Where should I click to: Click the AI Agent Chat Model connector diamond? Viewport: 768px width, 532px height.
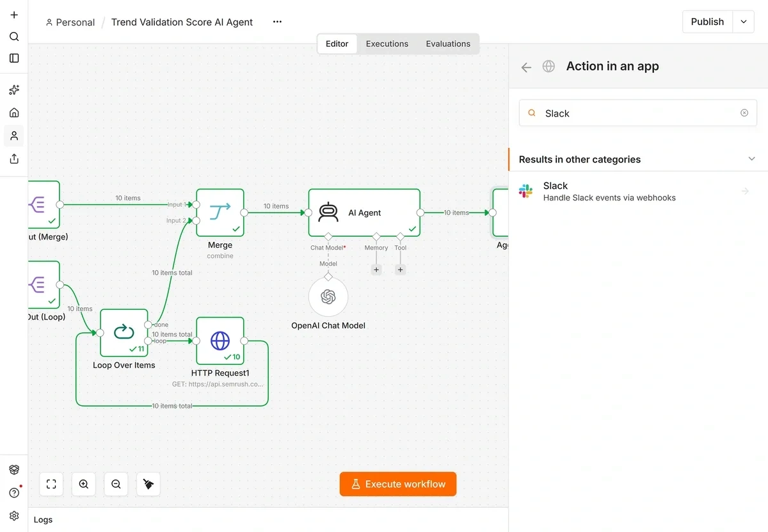[x=328, y=236]
